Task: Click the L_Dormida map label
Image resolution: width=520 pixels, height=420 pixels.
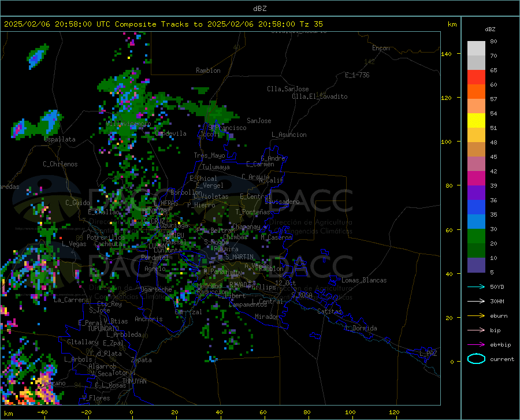Action: coord(361,328)
